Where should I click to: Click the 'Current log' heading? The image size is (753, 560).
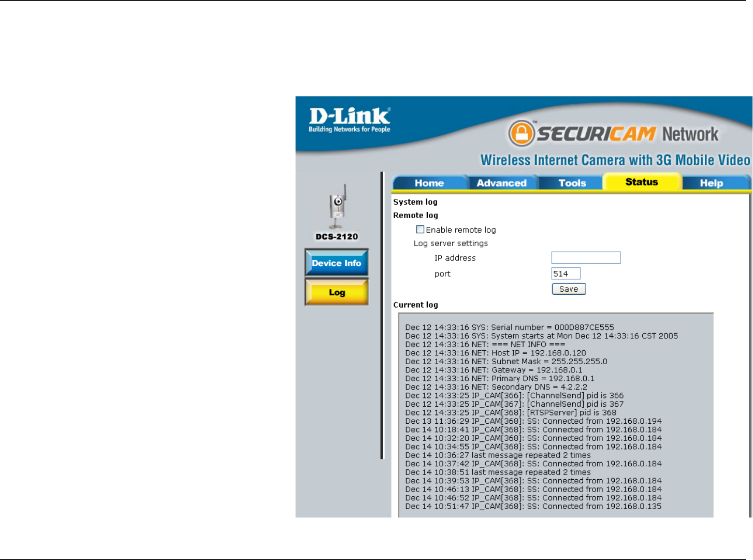[415, 305]
